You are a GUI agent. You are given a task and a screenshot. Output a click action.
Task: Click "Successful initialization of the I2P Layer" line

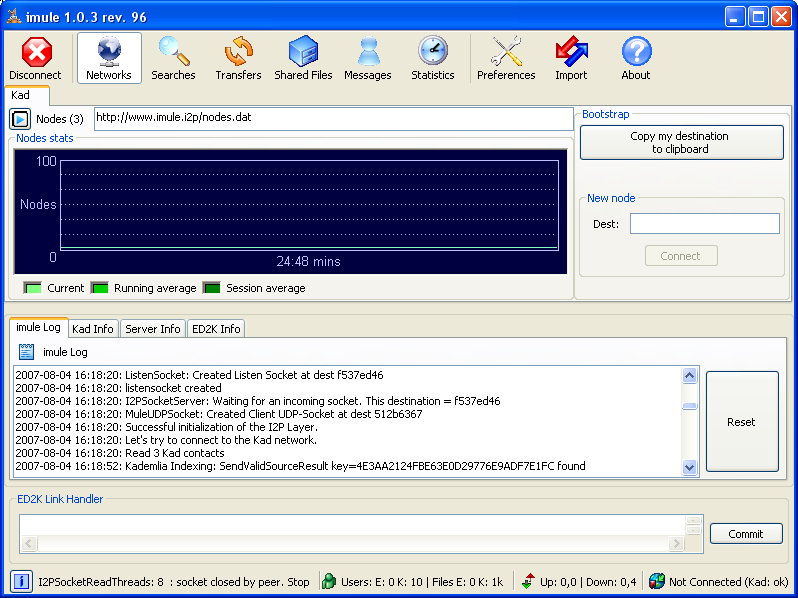click(x=167, y=427)
